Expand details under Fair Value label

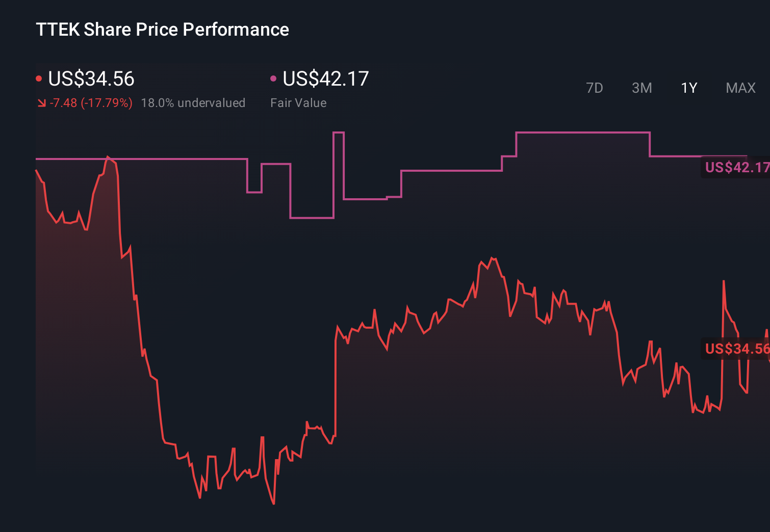pos(298,102)
